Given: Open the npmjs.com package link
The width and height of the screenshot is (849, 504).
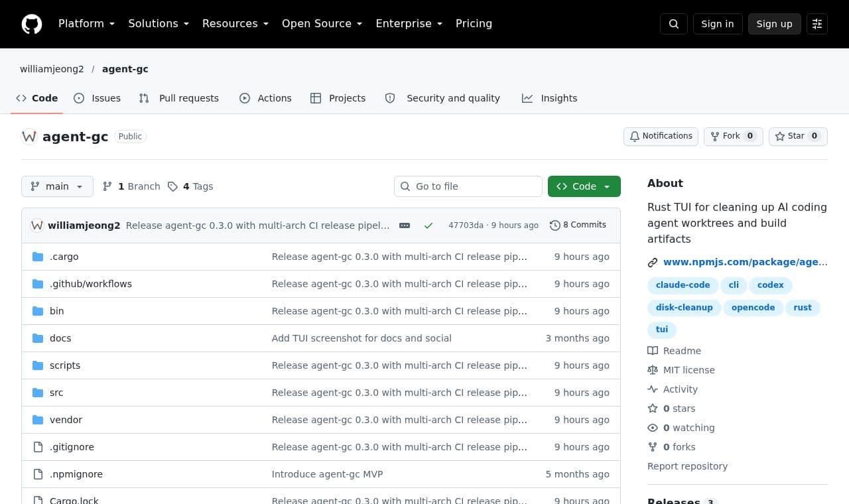Looking at the screenshot, I should [745, 262].
